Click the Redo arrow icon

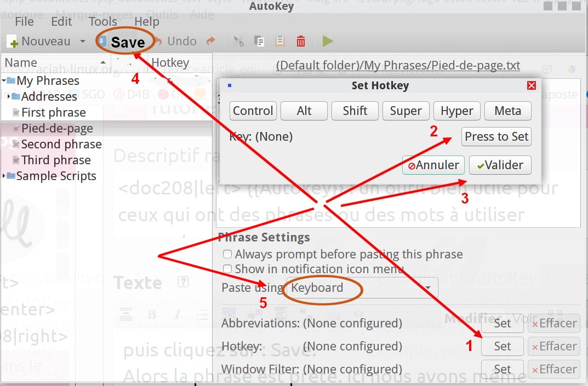click(211, 41)
